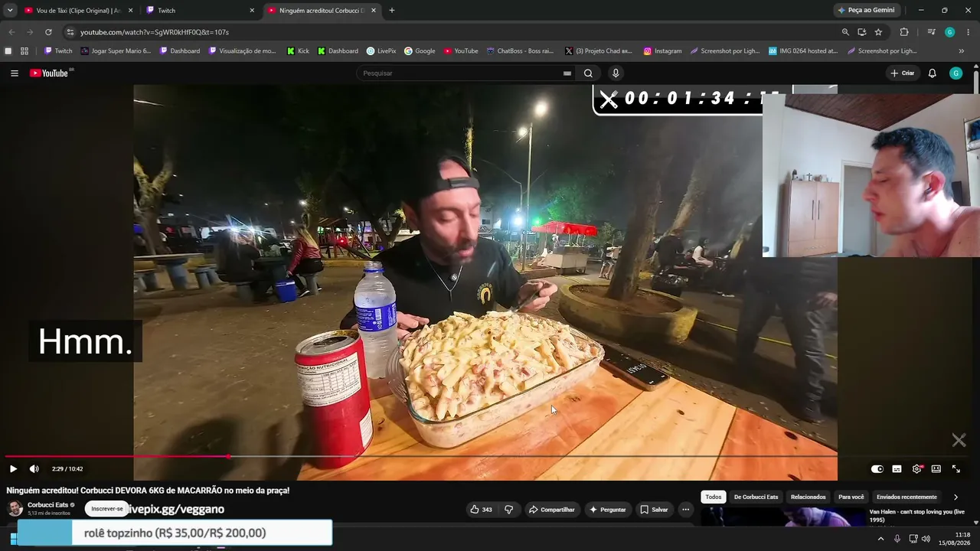Expand hidden system tray icons
Viewport: 980px width, 551px height.
880,539
